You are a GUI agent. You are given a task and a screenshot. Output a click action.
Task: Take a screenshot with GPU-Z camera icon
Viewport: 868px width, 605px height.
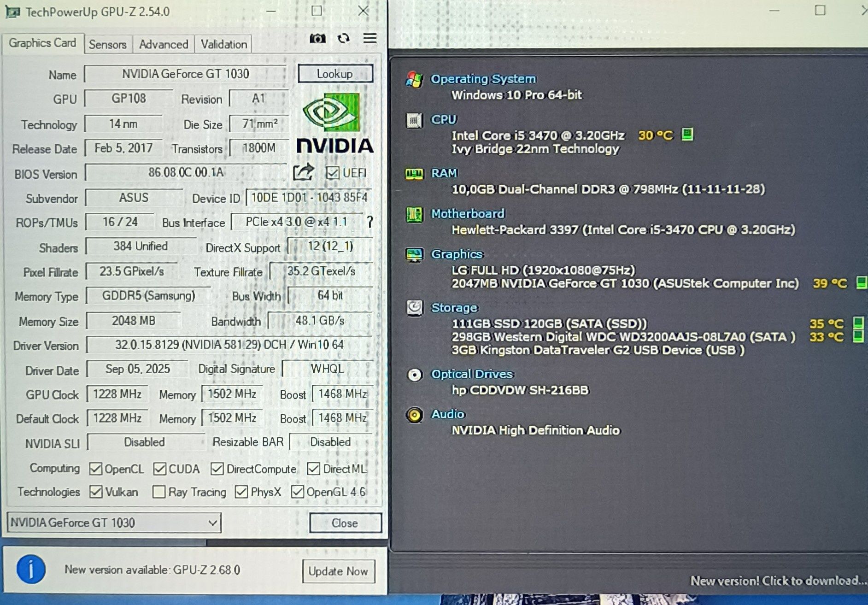[x=317, y=39]
